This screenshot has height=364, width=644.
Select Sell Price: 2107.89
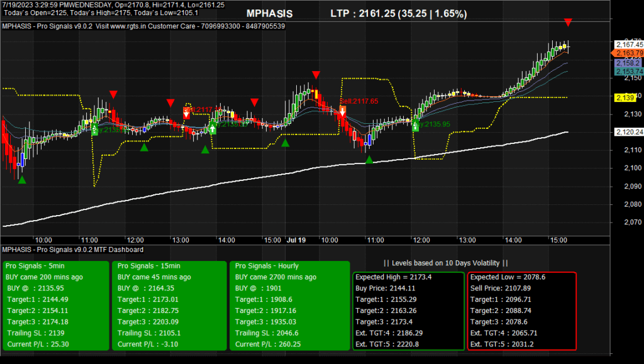click(x=500, y=288)
